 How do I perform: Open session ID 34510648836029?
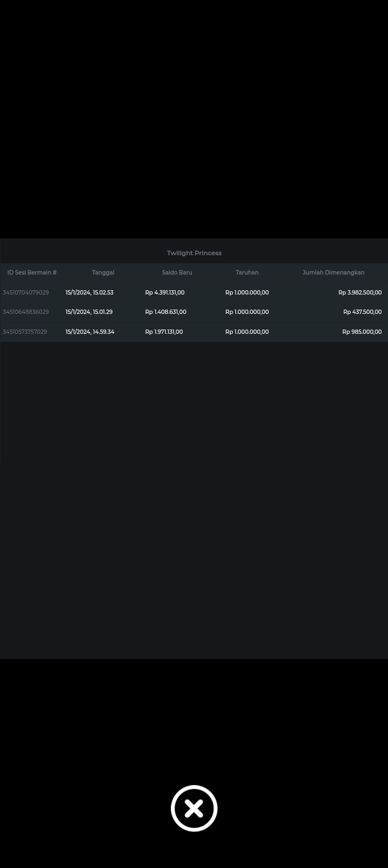pyautogui.click(x=26, y=312)
